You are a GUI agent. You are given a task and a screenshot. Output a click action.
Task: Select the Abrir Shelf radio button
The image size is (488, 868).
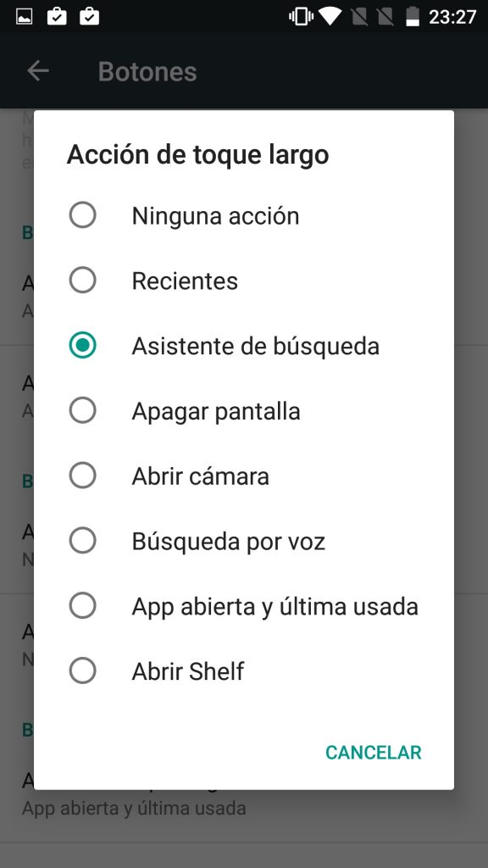click(x=82, y=671)
